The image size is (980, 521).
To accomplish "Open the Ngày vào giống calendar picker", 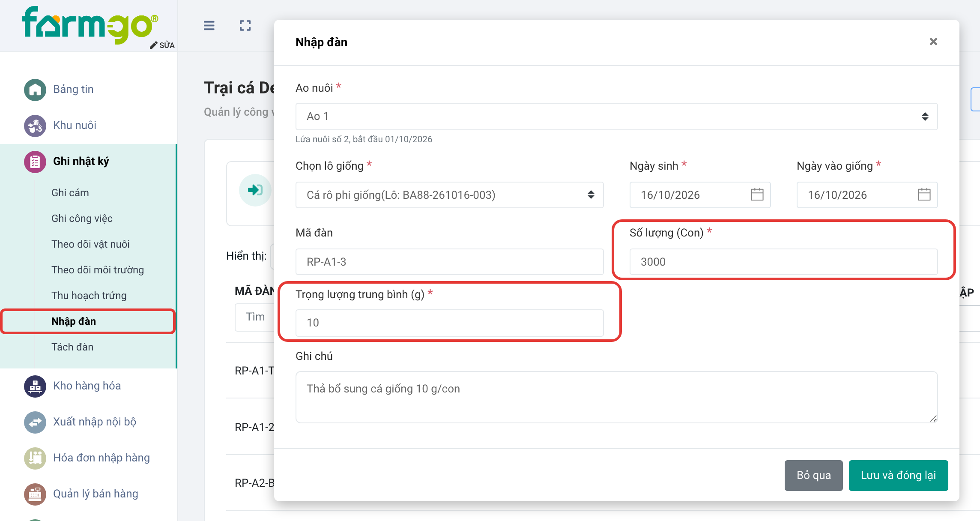I will [x=924, y=195].
